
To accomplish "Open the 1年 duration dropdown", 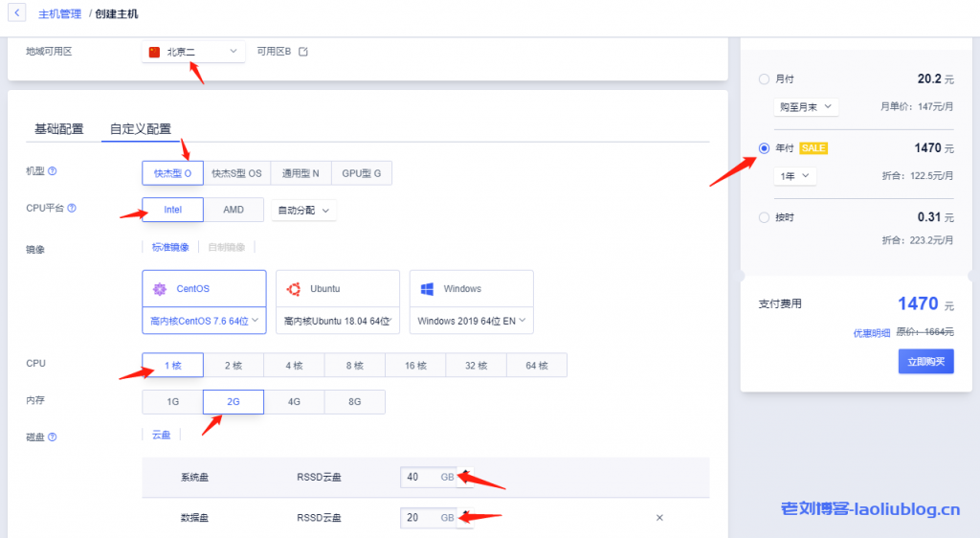I will click(x=794, y=176).
